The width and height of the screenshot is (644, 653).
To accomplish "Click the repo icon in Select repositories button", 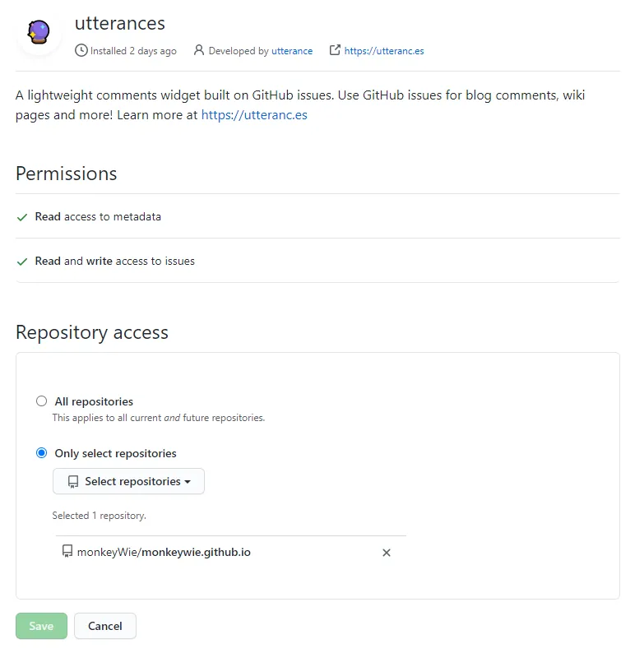I will 73,482.
